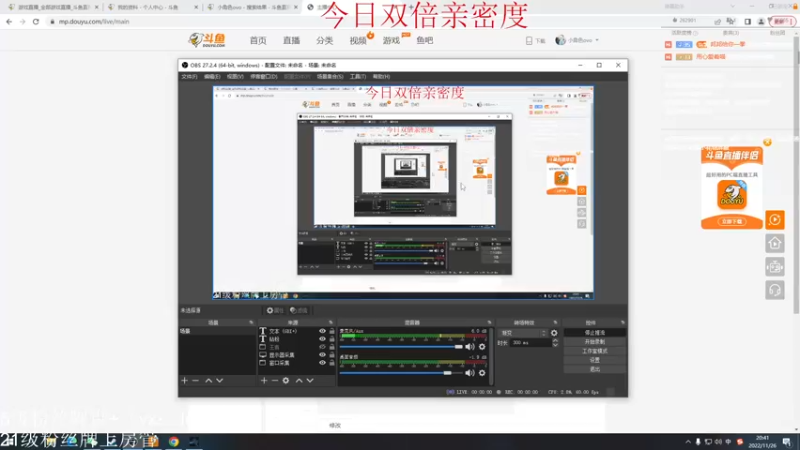Remove the selected source with minus icon
Screen dimensions: 800x450
(274, 381)
